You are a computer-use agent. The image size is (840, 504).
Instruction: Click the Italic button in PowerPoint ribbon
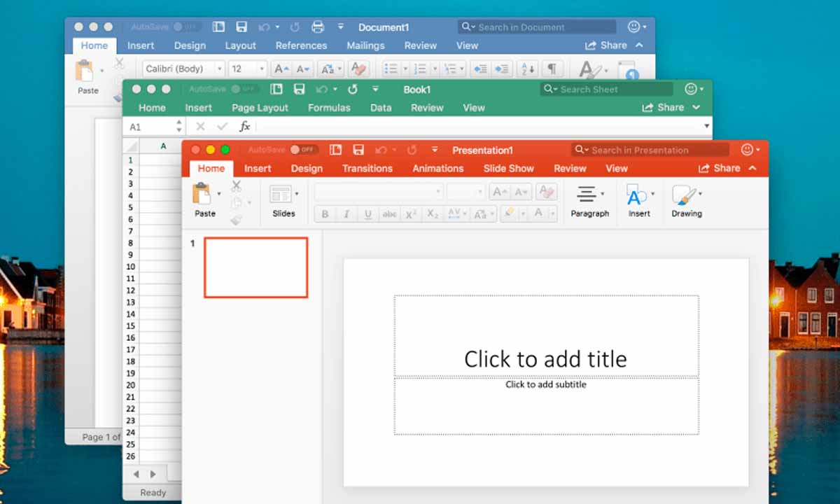point(346,214)
